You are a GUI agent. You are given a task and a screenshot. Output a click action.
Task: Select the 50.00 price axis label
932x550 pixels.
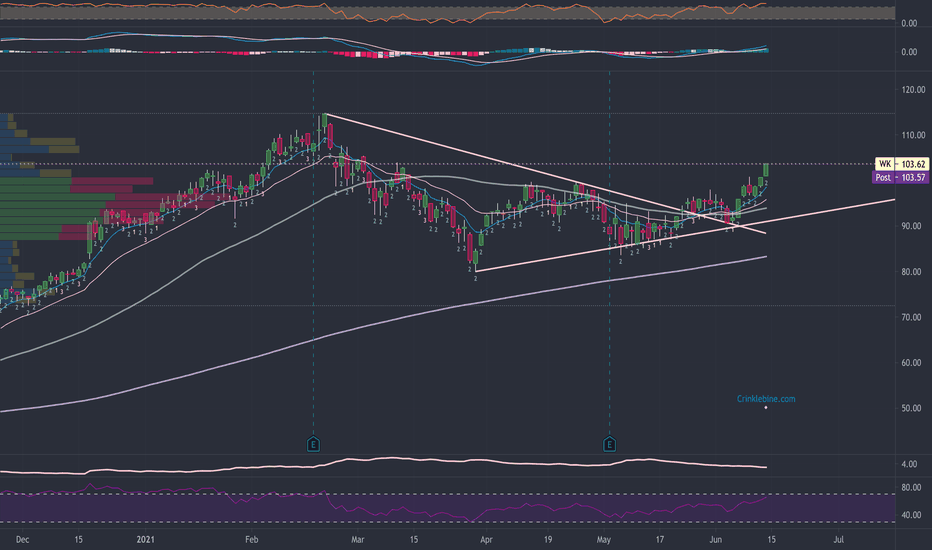(912, 408)
